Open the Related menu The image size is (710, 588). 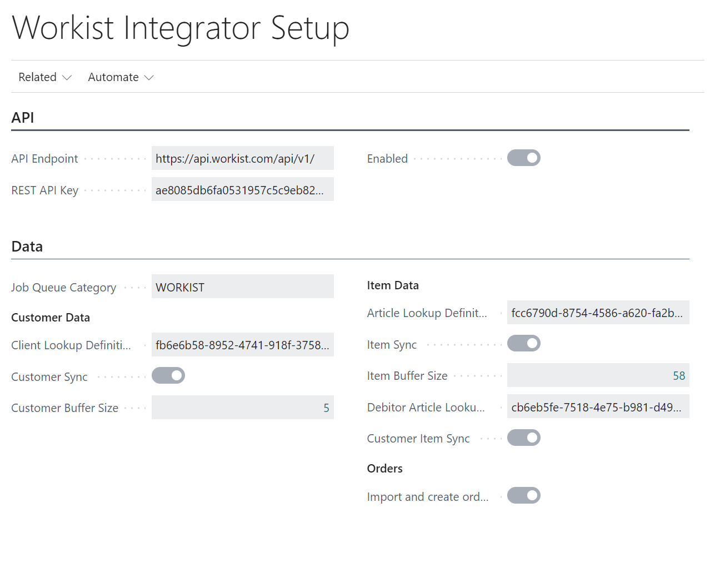(x=45, y=77)
